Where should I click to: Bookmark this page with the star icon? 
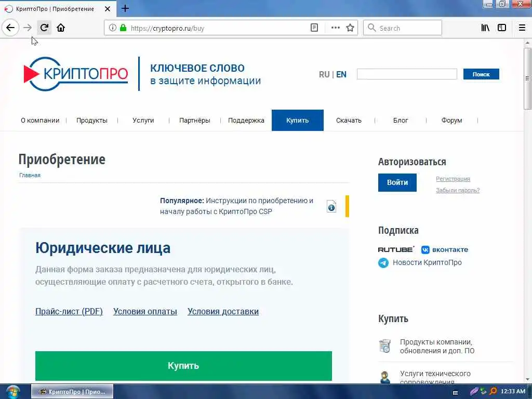(x=350, y=28)
